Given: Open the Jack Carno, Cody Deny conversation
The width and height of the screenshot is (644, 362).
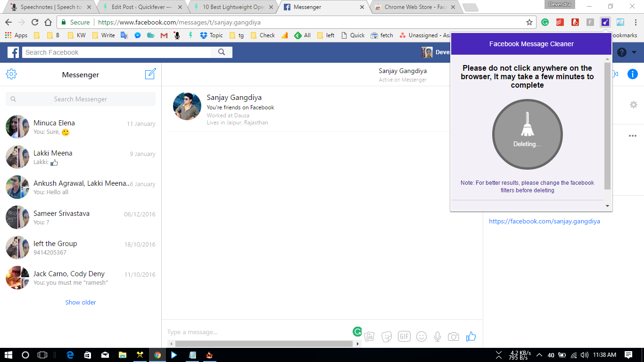Looking at the screenshot, I should point(81,278).
